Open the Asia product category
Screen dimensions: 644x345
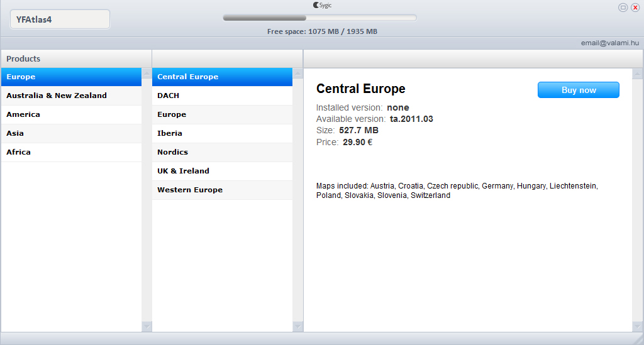[72, 133]
